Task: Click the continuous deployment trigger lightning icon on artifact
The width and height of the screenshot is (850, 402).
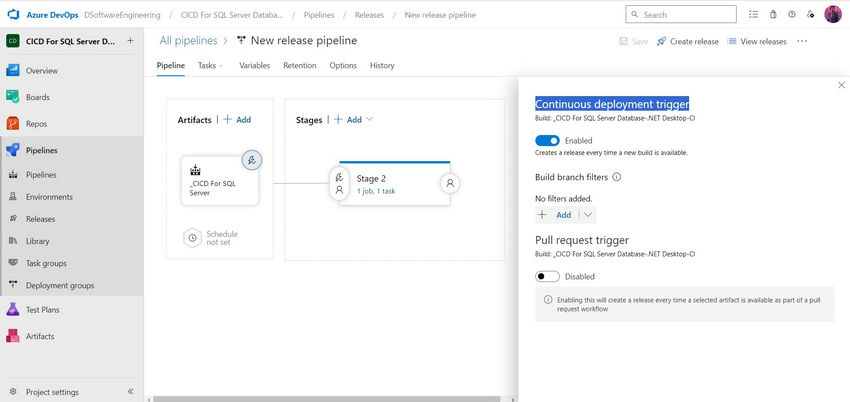Action: point(252,159)
